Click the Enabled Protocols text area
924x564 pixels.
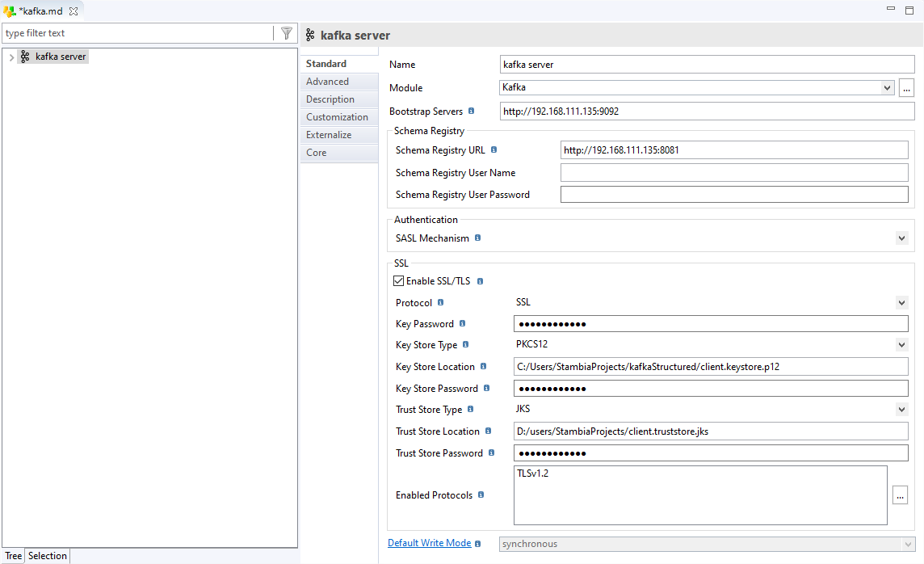tap(700, 495)
